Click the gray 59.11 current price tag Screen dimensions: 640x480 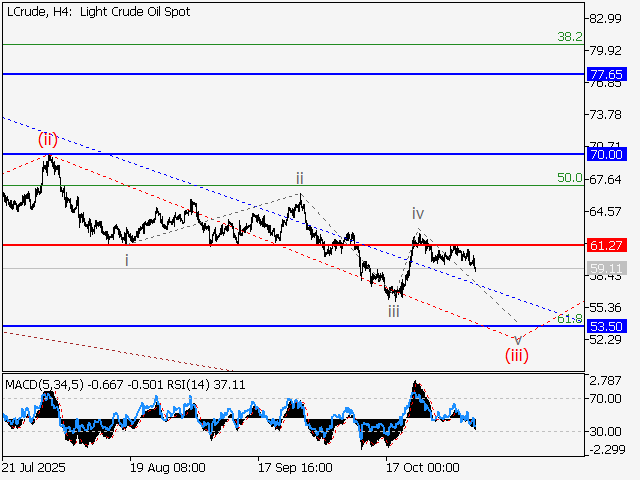point(607,269)
